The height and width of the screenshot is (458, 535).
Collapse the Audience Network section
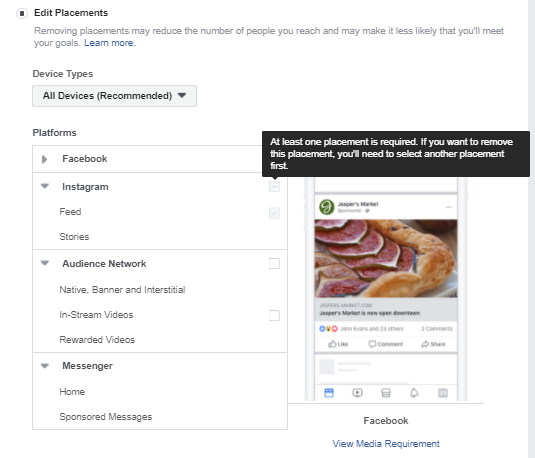pos(45,263)
